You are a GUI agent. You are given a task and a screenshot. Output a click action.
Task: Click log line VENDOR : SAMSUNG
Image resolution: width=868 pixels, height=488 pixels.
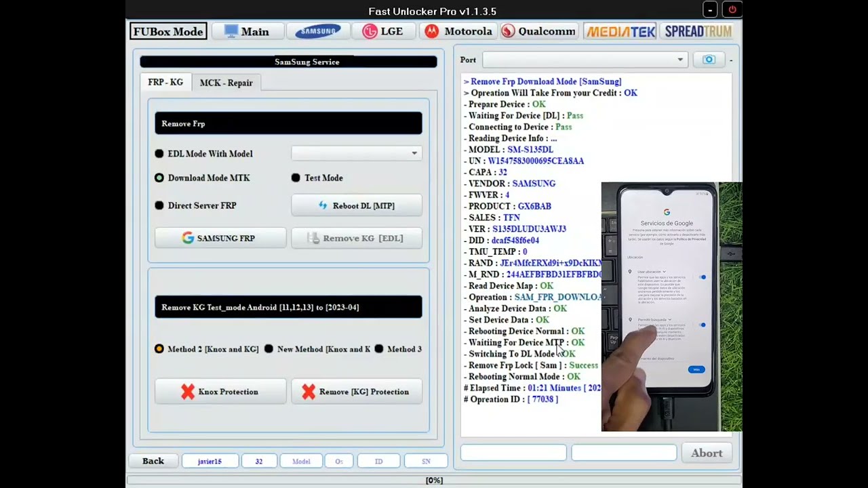click(x=509, y=183)
